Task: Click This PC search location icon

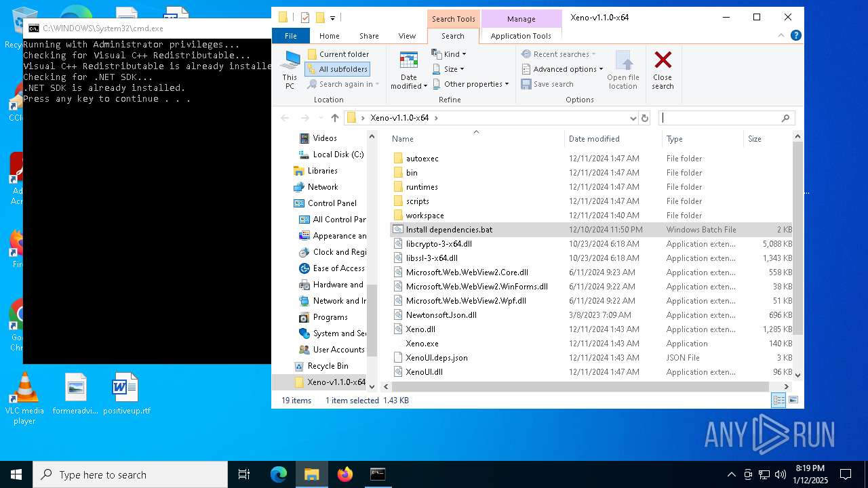Action: point(290,70)
